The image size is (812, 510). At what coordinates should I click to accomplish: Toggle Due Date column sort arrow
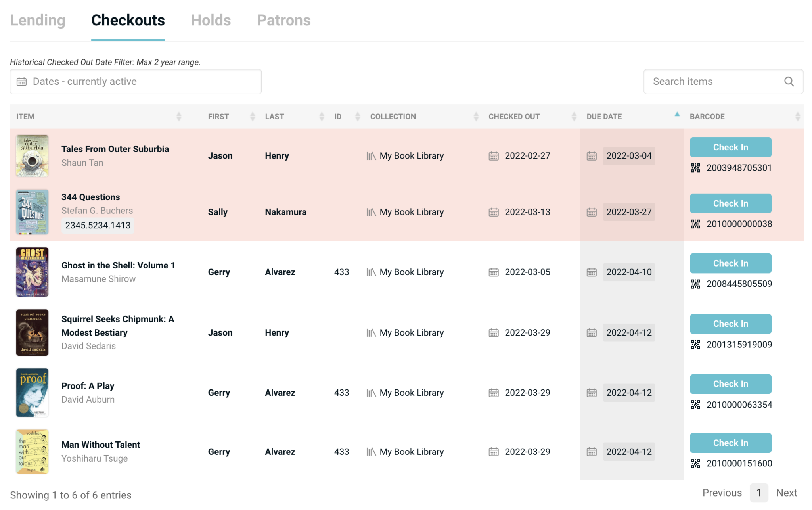click(677, 115)
